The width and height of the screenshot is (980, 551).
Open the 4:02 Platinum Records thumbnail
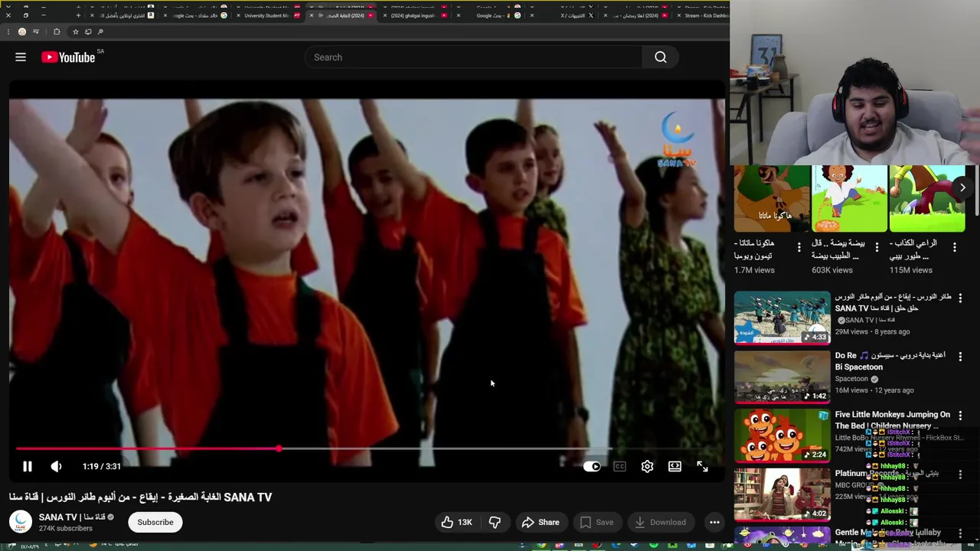(x=782, y=494)
